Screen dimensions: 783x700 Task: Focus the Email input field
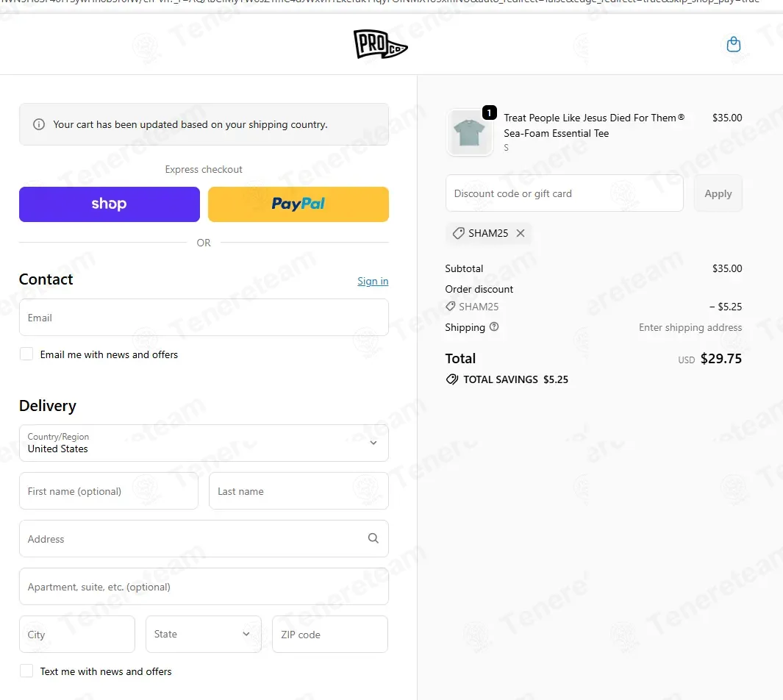[204, 318]
